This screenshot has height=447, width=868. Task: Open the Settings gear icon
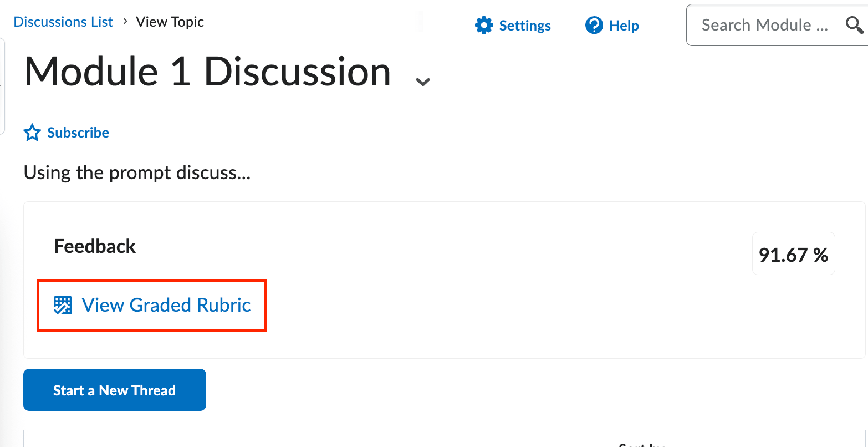pos(483,25)
